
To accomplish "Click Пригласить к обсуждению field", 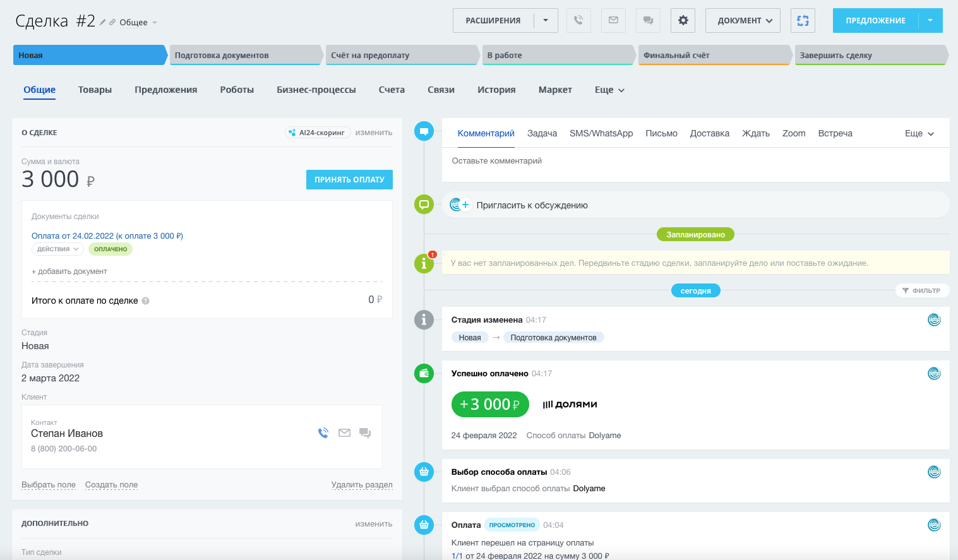I will point(696,205).
